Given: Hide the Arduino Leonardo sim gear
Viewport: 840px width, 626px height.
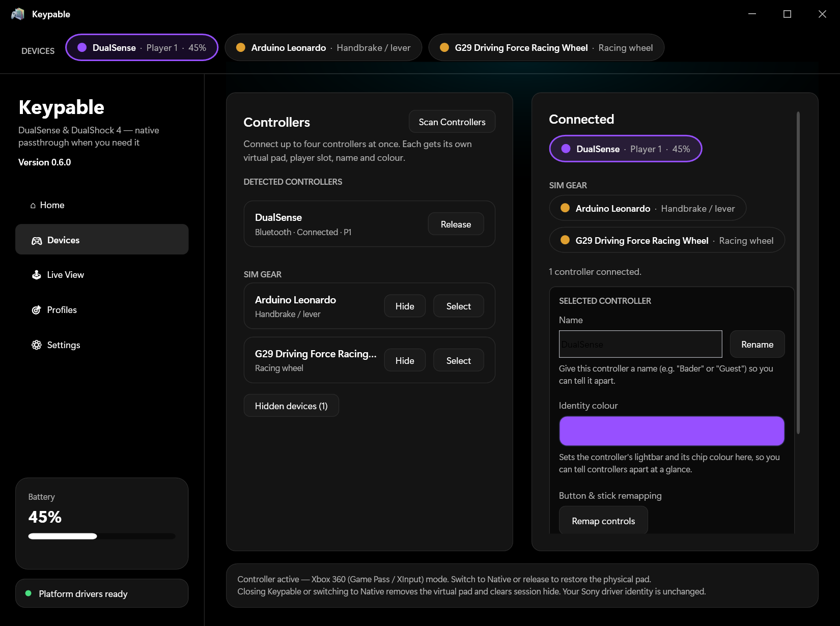Looking at the screenshot, I should 405,306.
